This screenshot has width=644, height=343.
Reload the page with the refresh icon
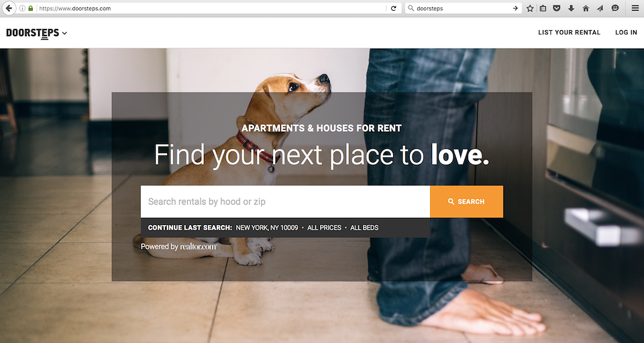(394, 8)
